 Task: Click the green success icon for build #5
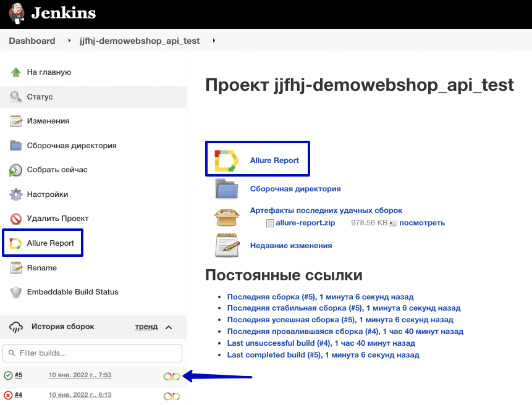pyautogui.click(x=8, y=375)
